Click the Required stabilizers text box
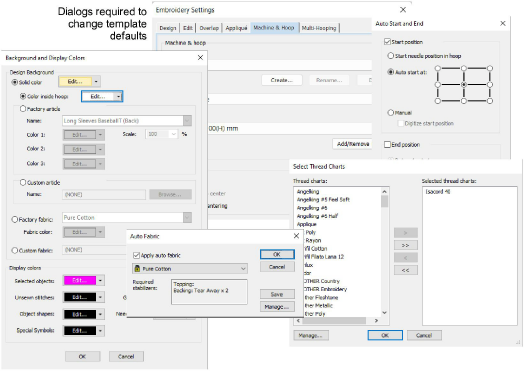The width and height of the screenshot is (524, 372). pos(209,292)
